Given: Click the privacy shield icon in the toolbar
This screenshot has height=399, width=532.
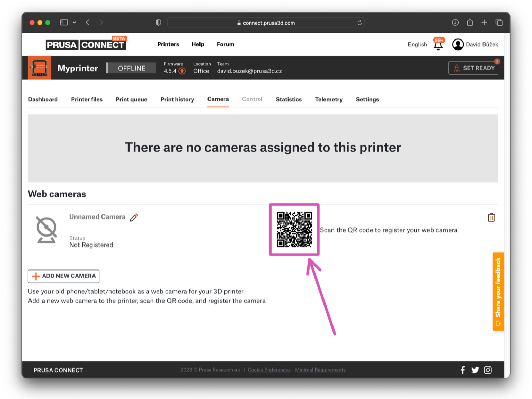Looking at the screenshot, I should click(158, 22).
